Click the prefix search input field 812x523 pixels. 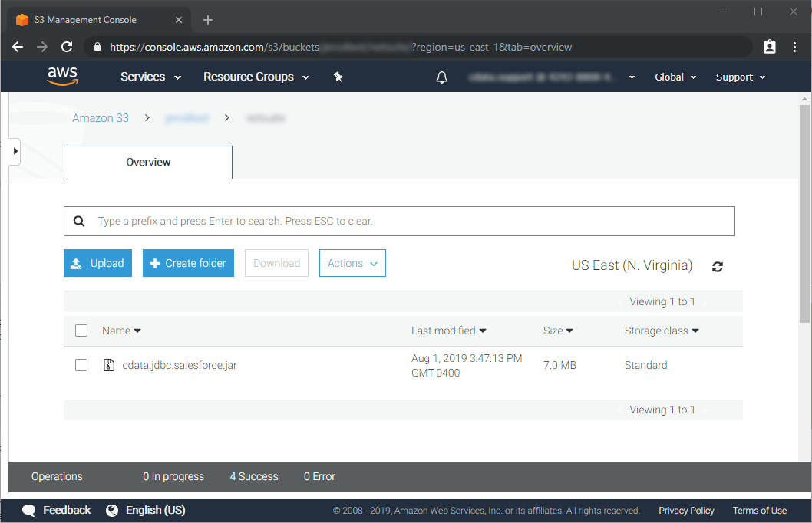pos(411,221)
